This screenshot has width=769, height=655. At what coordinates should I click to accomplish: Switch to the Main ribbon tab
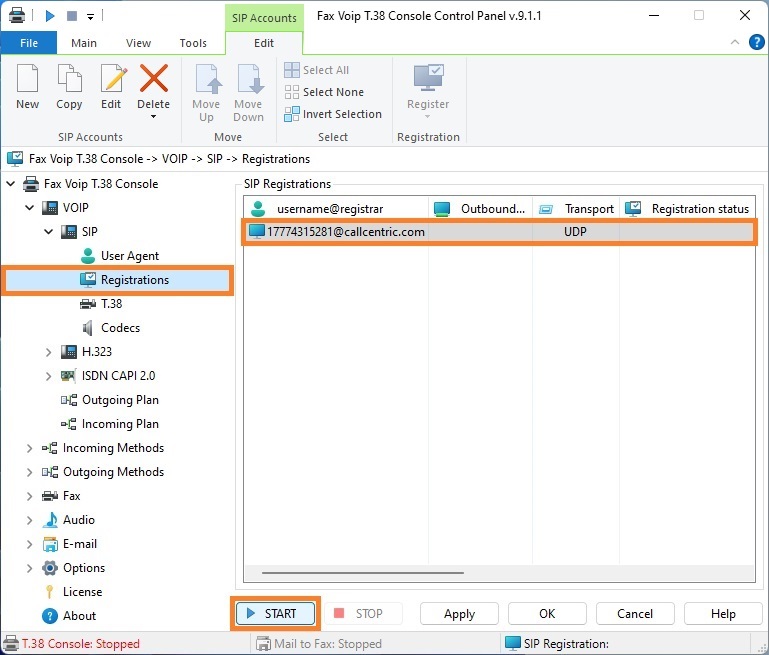(x=84, y=43)
